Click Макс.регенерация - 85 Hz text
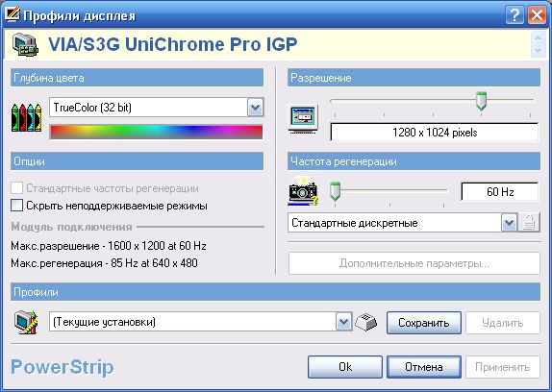 tap(104, 263)
